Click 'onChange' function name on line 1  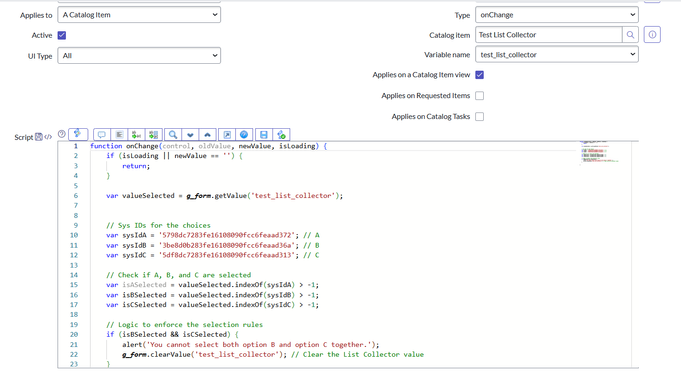142,146
